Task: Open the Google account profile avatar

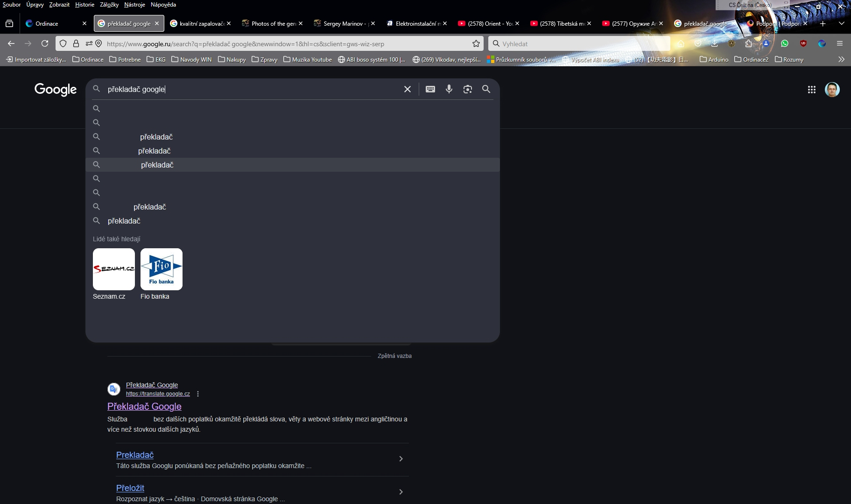Action: click(x=832, y=90)
